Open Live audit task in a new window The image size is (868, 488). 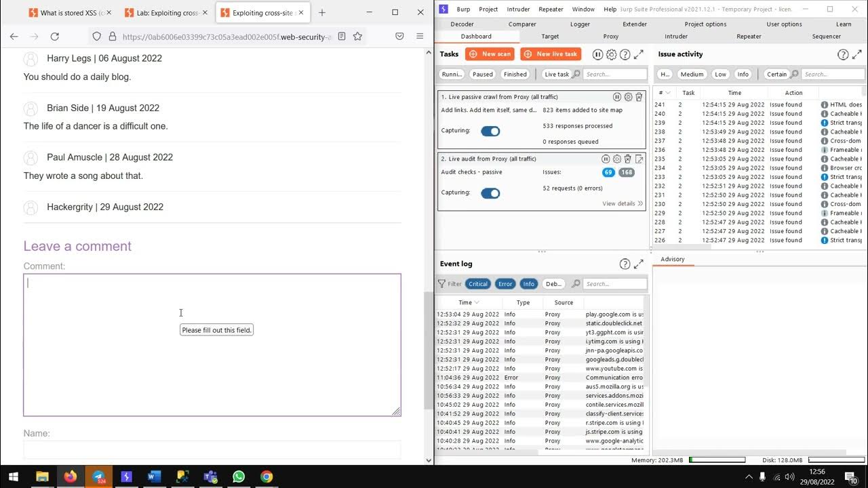tap(639, 159)
